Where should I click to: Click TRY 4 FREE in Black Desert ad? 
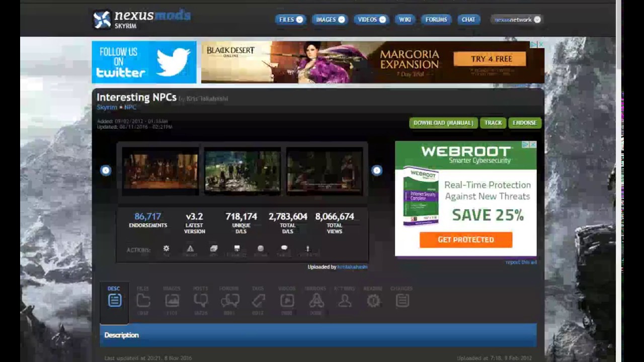[490, 59]
